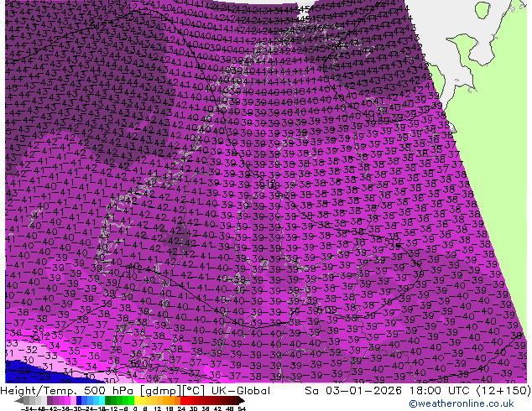The width and height of the screenshot is (532, 411).
Task: Pick the cyan legend swatch near -18
Action: point(102,400)
